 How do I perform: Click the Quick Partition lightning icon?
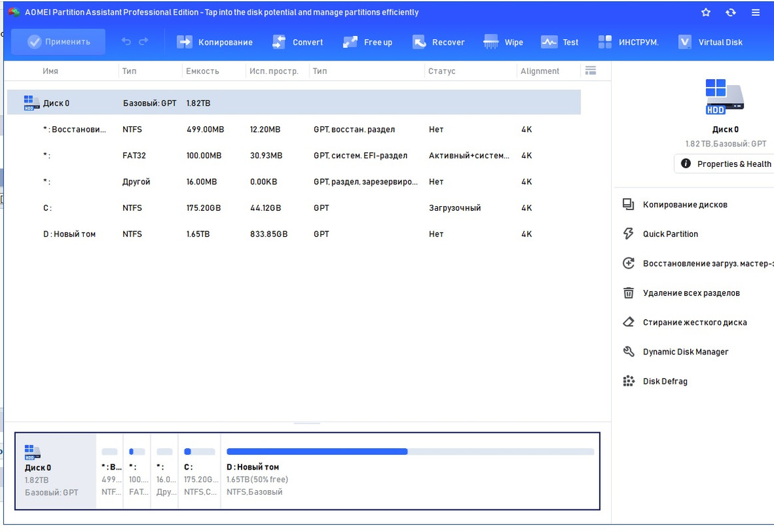point(628,233)
